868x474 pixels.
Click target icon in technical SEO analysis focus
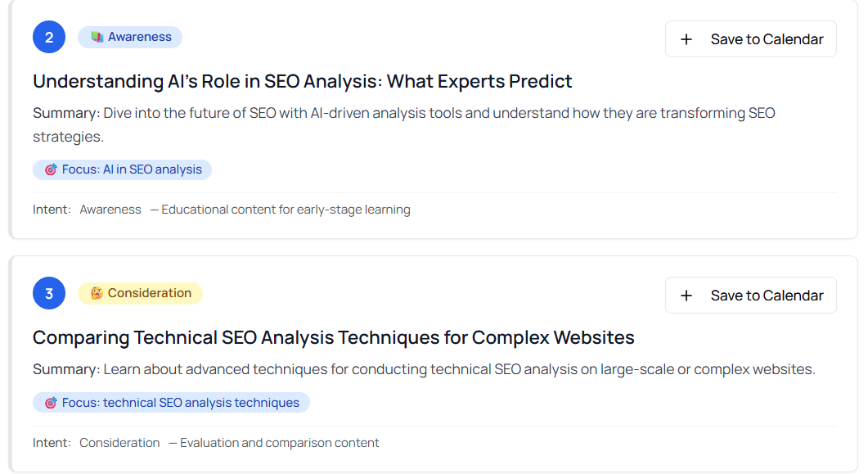pyautogui.click(x=51, y=403)
